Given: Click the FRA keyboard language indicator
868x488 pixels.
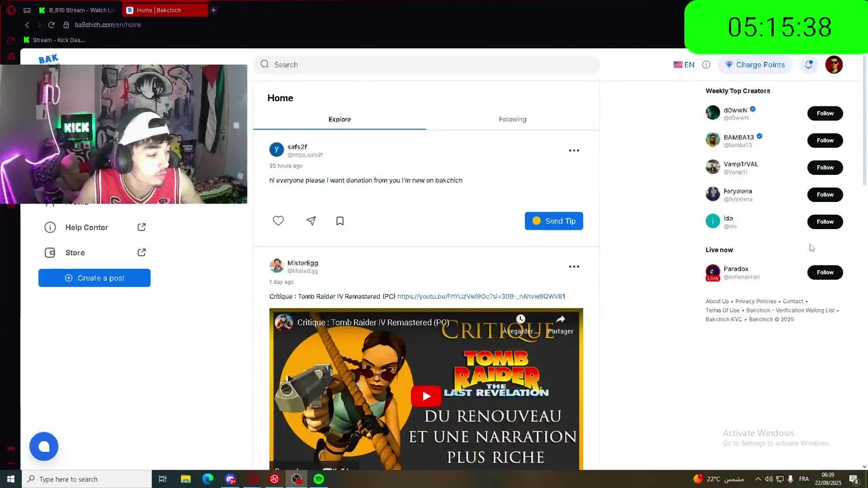Looking at the screenshot, I should click(804, 479).
